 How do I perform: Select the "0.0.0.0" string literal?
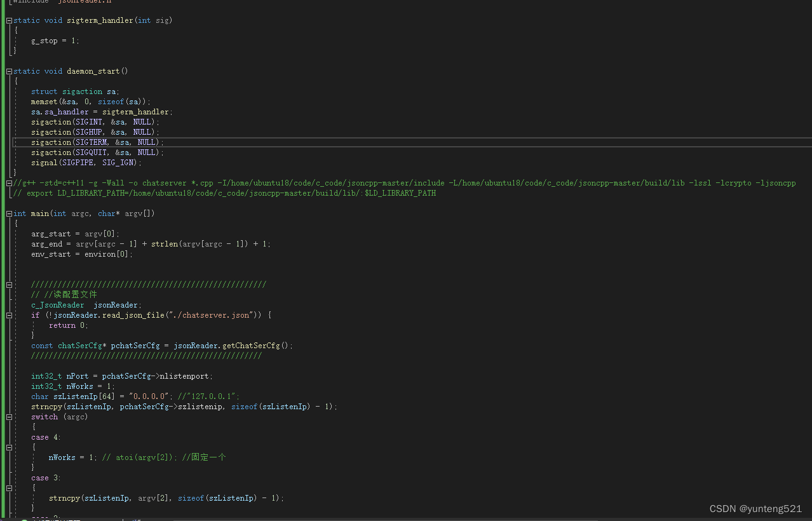pos(147,396)
